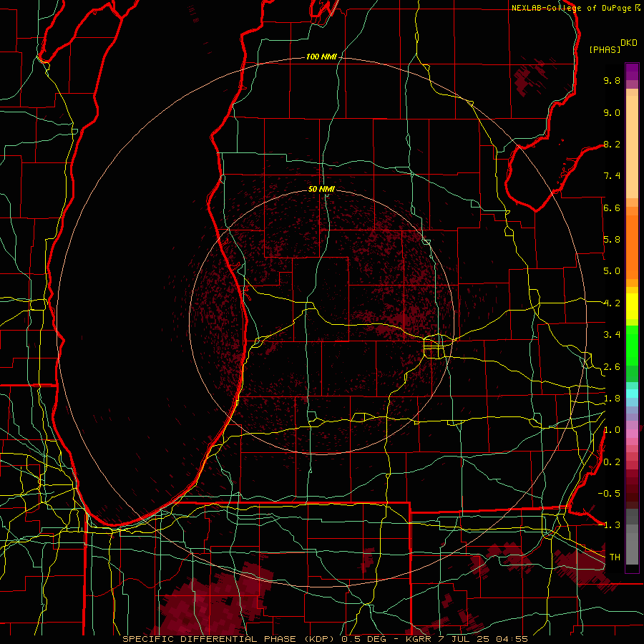Click the 0.2 value on the legend
The image size is (644, 644).
pyautogui.click(x=612, y=462)
